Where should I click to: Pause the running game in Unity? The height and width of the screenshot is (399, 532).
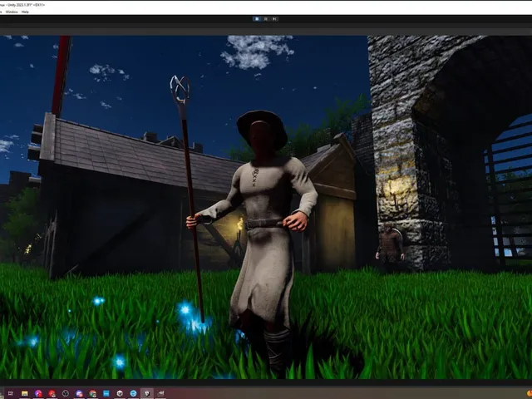pyautogui.click(x=266, y=19)
